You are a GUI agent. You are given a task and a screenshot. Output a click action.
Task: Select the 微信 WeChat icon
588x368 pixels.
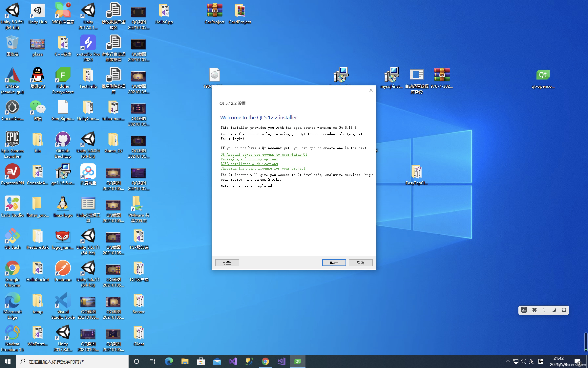(x=37, y=110)
